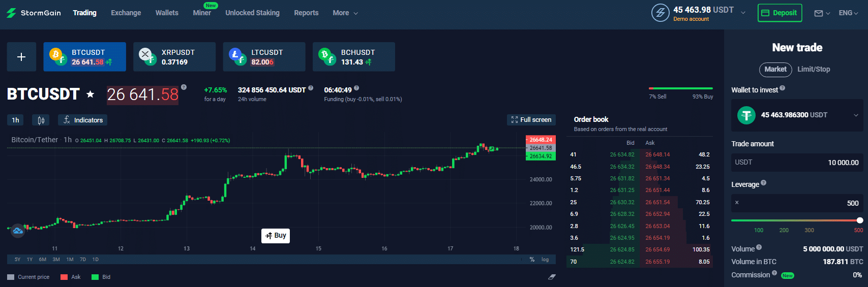Toggle the Current price legend item
Image resolution: width=868 pixels, height=287 pixels.
[x=28, y=277]
